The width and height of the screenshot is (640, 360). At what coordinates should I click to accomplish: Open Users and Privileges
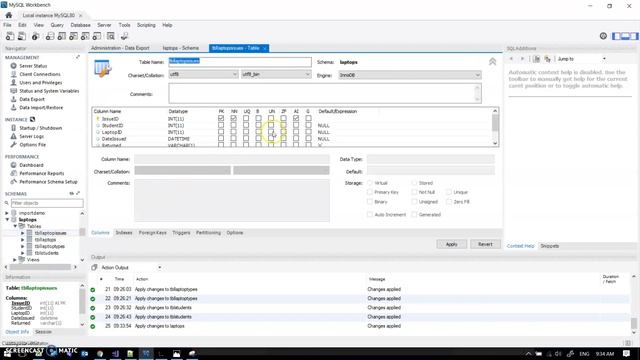41,82
